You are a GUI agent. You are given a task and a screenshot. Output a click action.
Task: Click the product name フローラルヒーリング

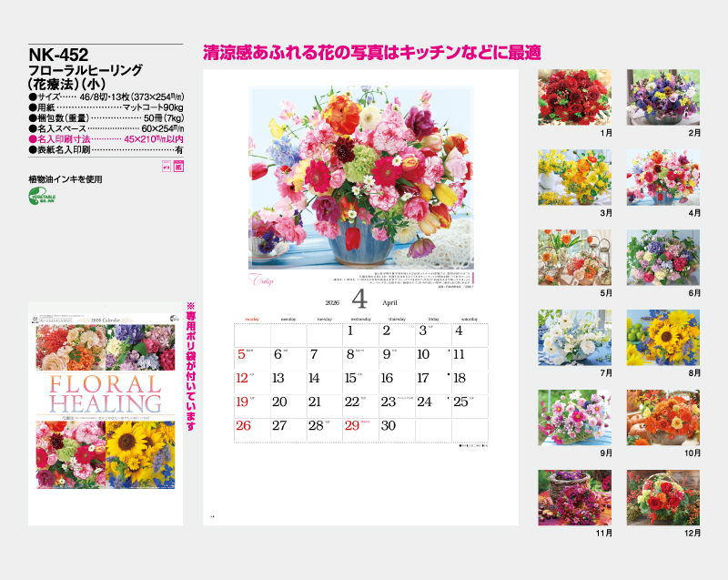click(x=86, y=71)
